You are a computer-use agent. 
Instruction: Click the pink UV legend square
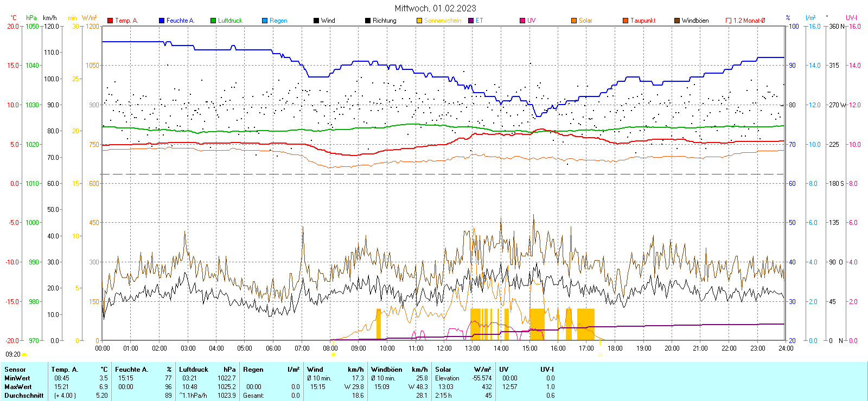click(x=522, y=21)
